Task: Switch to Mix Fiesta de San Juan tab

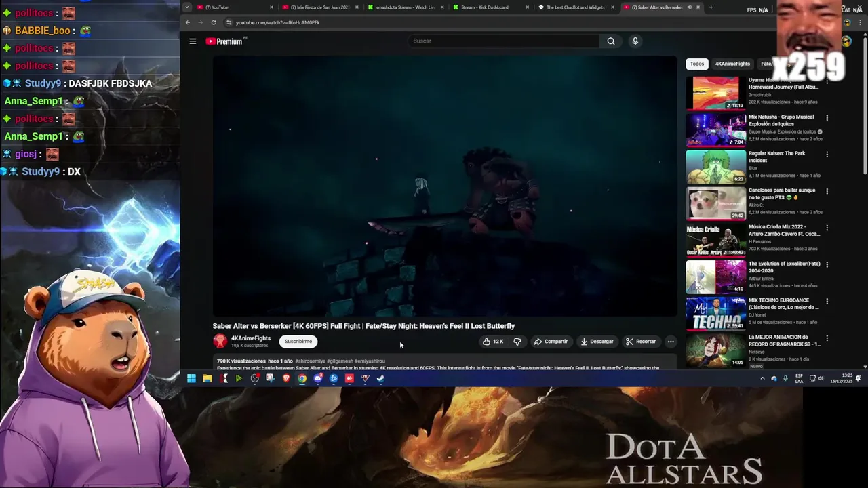Action: [320, 7]
